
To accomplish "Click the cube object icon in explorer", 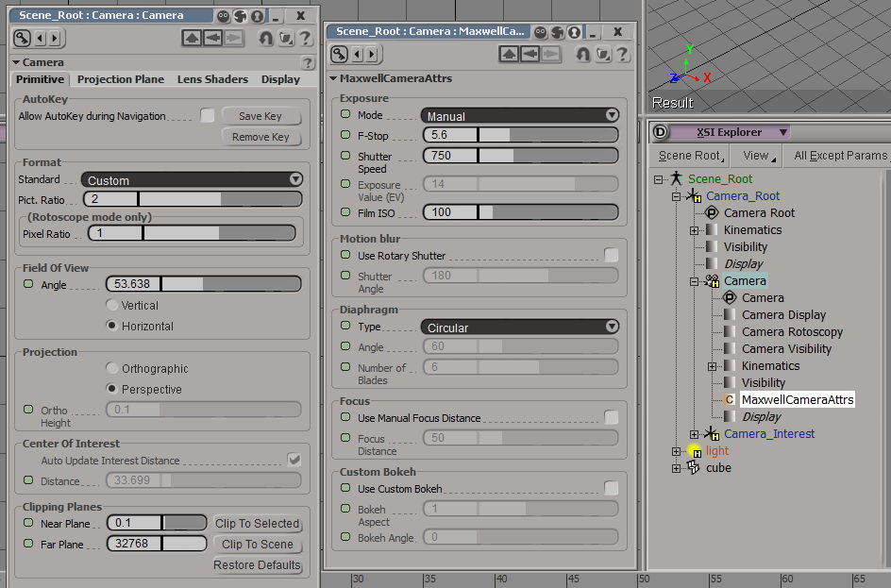I will [694, 468].
